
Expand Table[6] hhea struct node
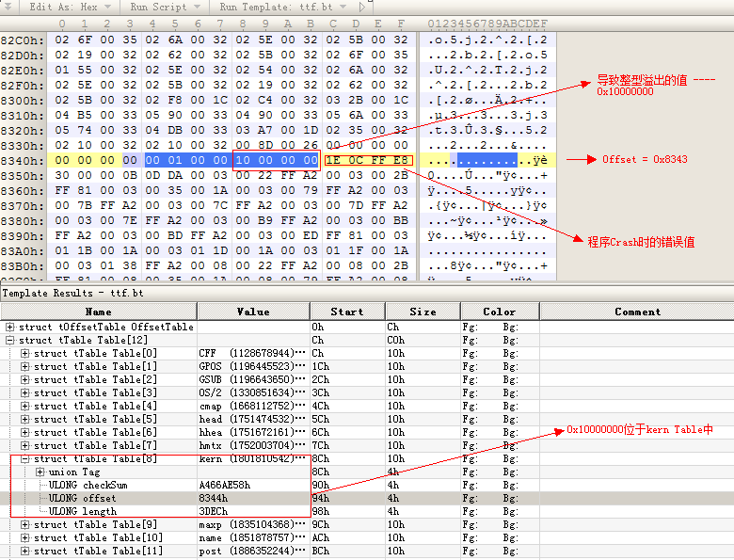(24, 432)
